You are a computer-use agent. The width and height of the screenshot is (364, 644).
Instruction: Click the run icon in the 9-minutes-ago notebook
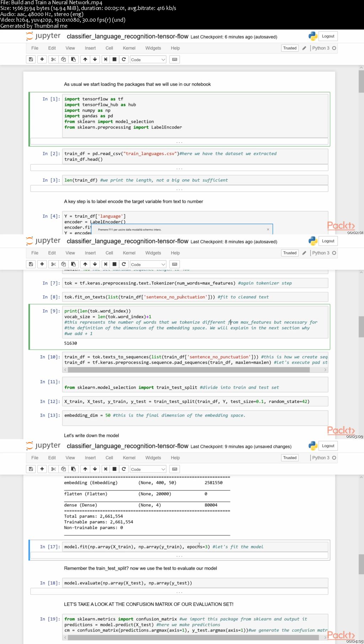click(x=106, y=469)
